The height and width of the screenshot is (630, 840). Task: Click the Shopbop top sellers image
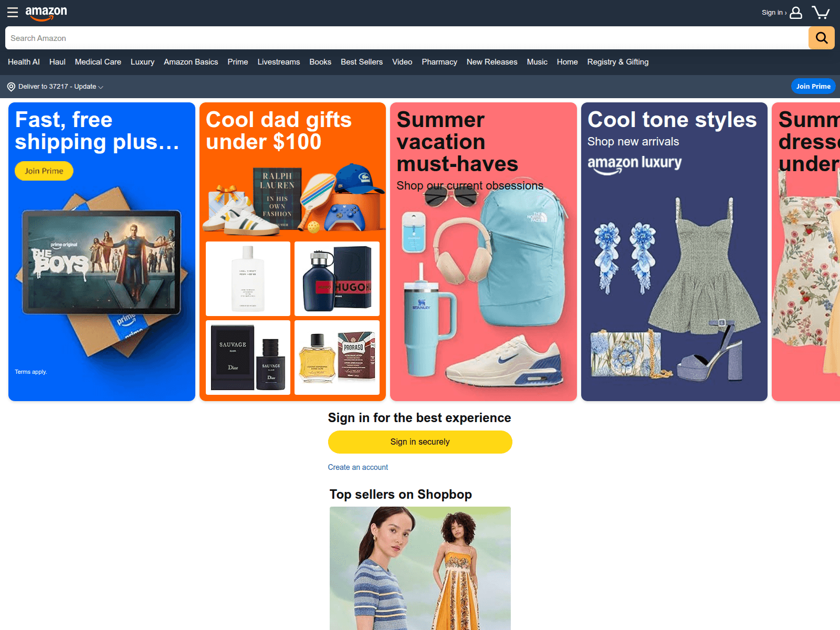click(420, 568)
